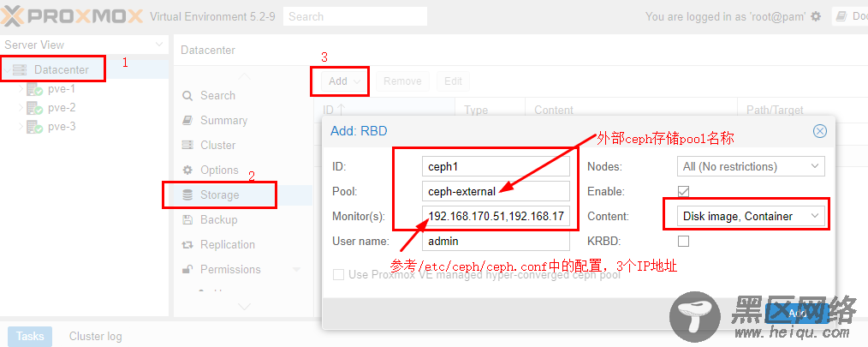Click the Remove button

click(402, 81)
